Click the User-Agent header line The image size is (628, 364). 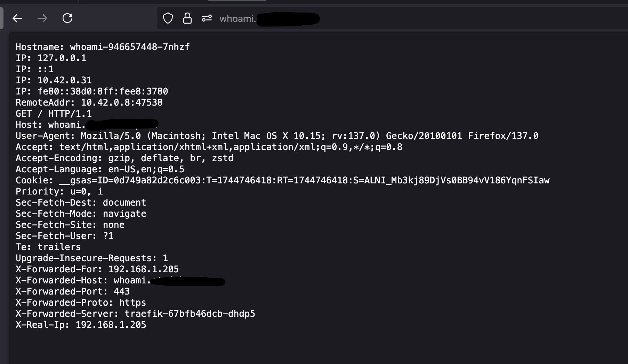[277, 136]
